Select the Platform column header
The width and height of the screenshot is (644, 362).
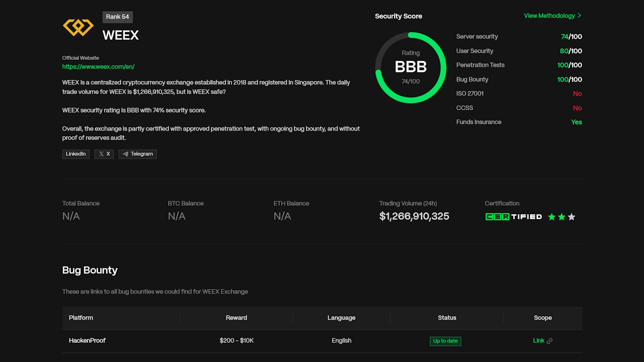pyautogui.click(x=81, y=318)
